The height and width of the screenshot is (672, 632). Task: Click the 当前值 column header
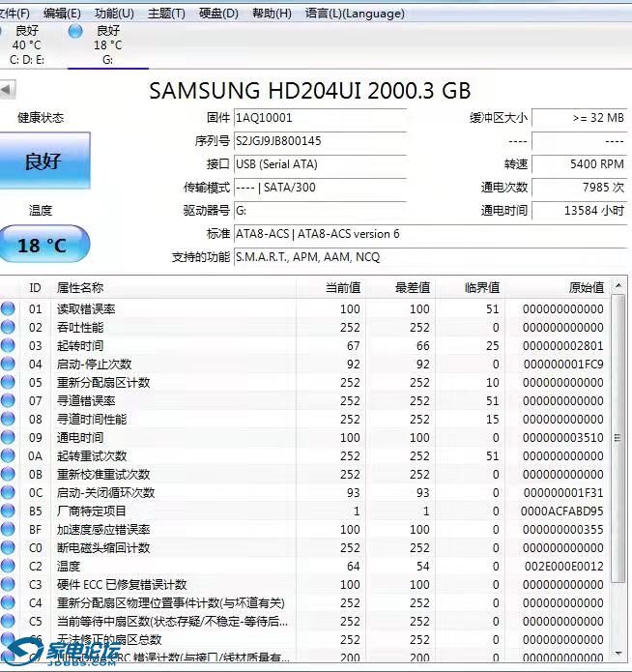point(330,287)
